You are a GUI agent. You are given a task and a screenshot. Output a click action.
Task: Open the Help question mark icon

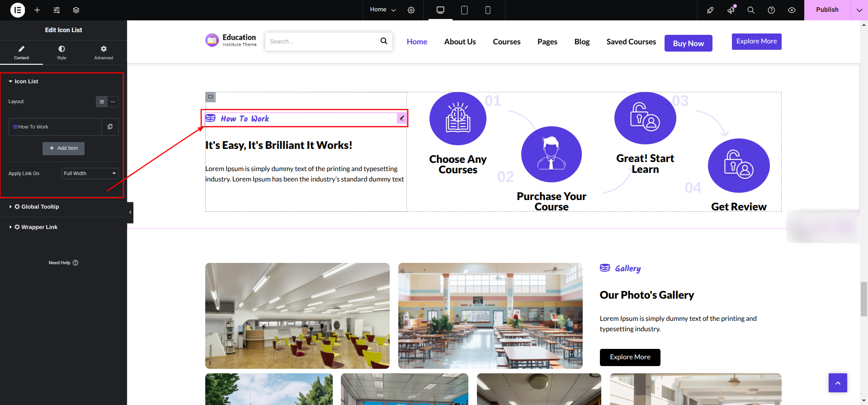pos(771,10)
